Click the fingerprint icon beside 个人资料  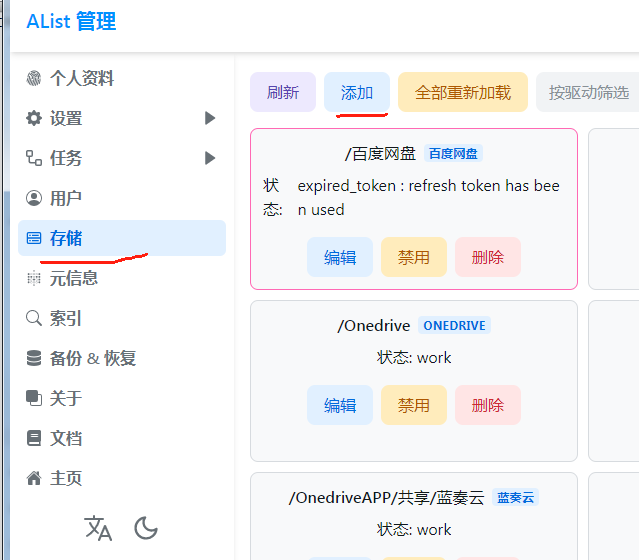pos(34,78)
